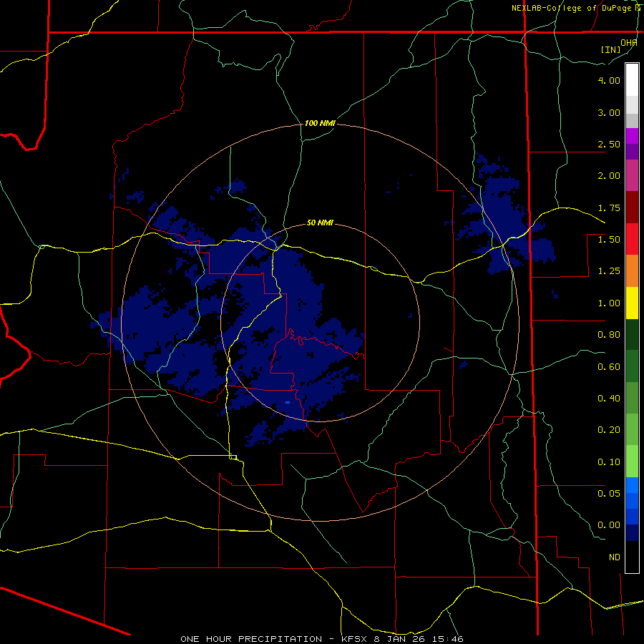
Task: Select the pink 2.00 legend swatch
Action: 632,175
